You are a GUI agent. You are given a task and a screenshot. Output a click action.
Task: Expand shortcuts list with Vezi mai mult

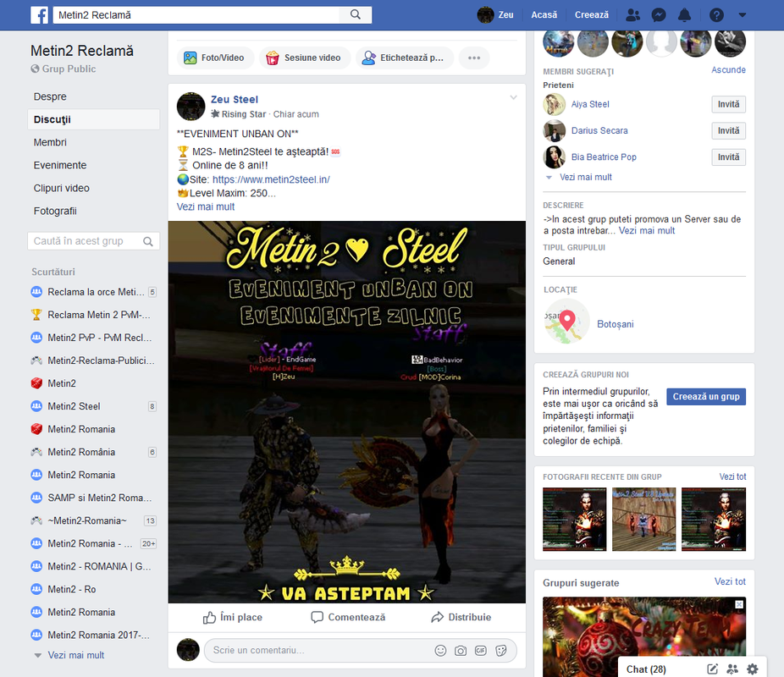pyautogui.click(x=75, y=655)
